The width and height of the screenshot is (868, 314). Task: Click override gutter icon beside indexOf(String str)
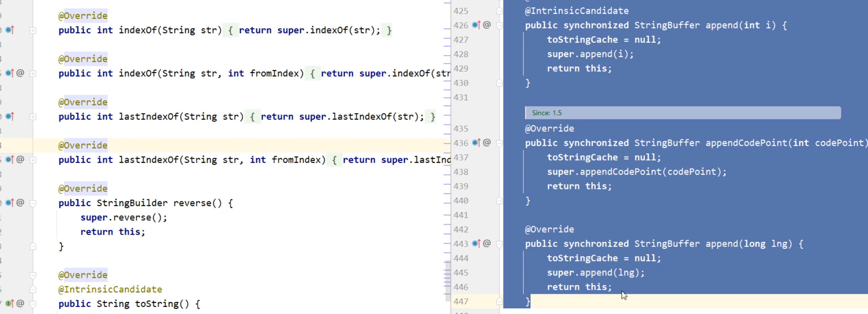pos(10,30)
